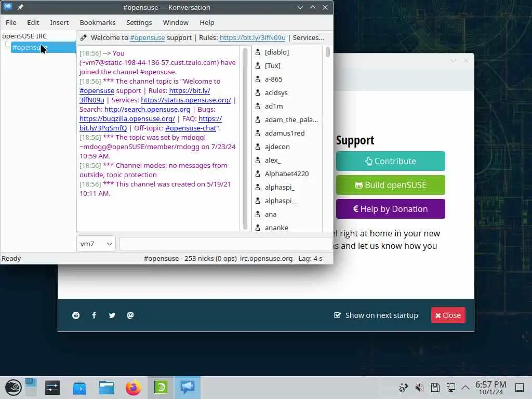Select the #opensuse channel tree item

[x=43, y=47]
